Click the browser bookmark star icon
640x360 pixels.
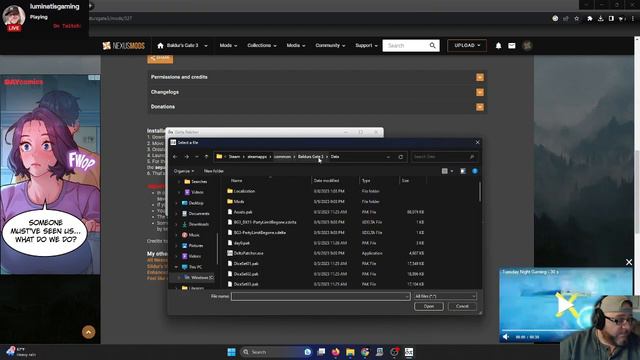click(x=576, y=18)
